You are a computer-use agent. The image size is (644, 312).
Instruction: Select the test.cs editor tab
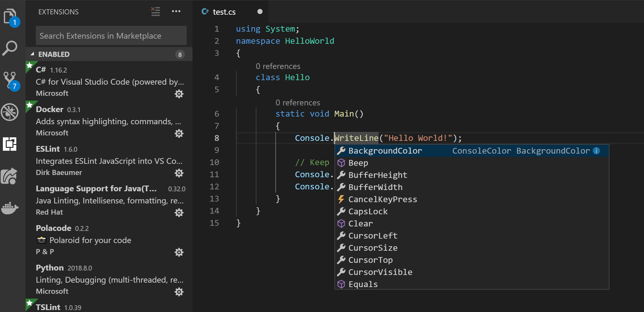click(x=224, y=12)
